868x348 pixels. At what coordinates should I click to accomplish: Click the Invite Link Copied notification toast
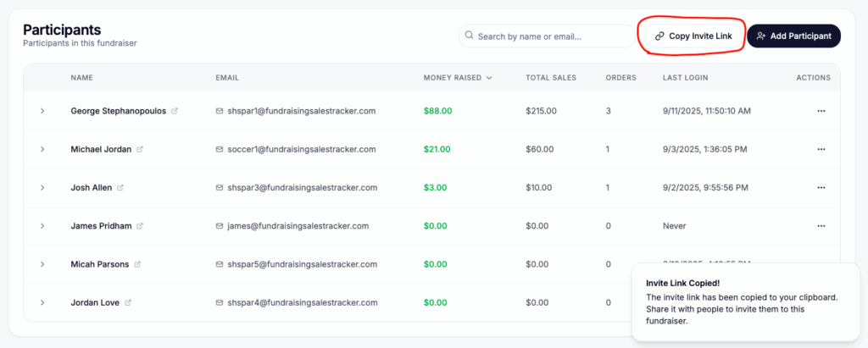coord(745,302)
